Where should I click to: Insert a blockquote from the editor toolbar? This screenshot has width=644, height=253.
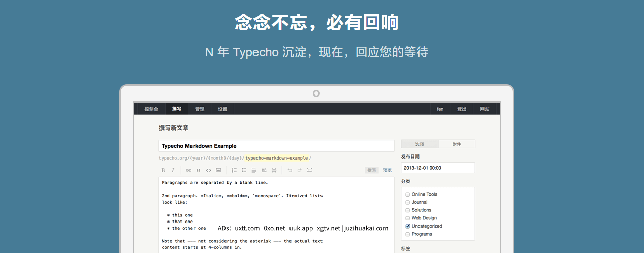[199, 170]
